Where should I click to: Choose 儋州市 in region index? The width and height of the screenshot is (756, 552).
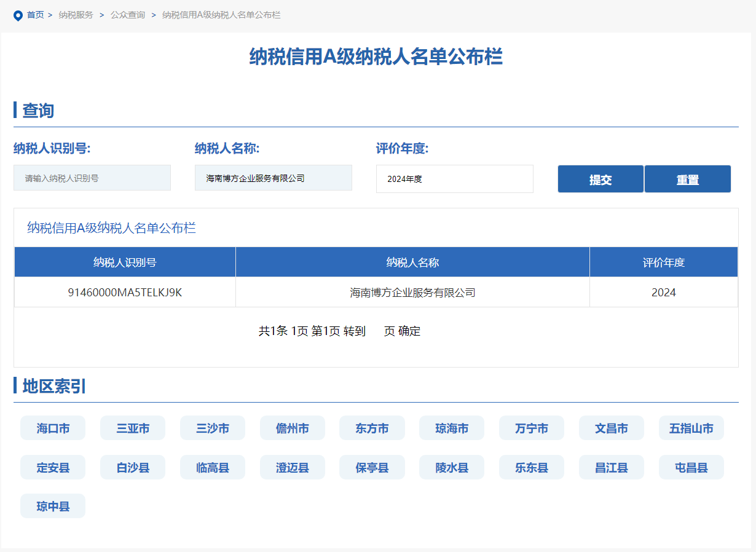click(x=293, y=428)
